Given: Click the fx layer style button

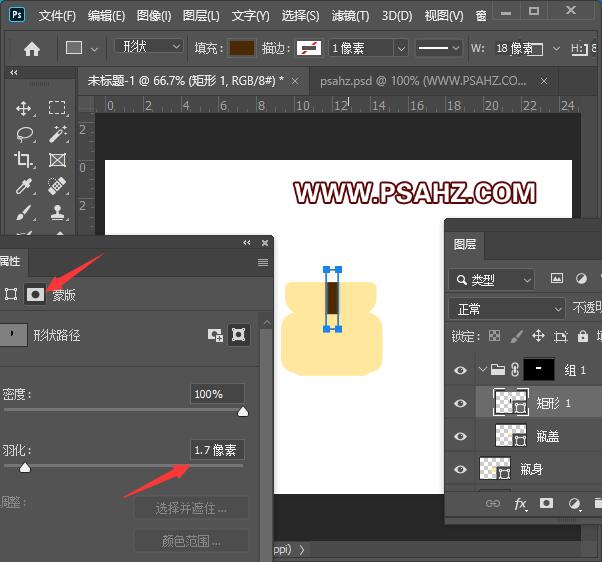Looking at the screenshot, I should tap(520, 504).
